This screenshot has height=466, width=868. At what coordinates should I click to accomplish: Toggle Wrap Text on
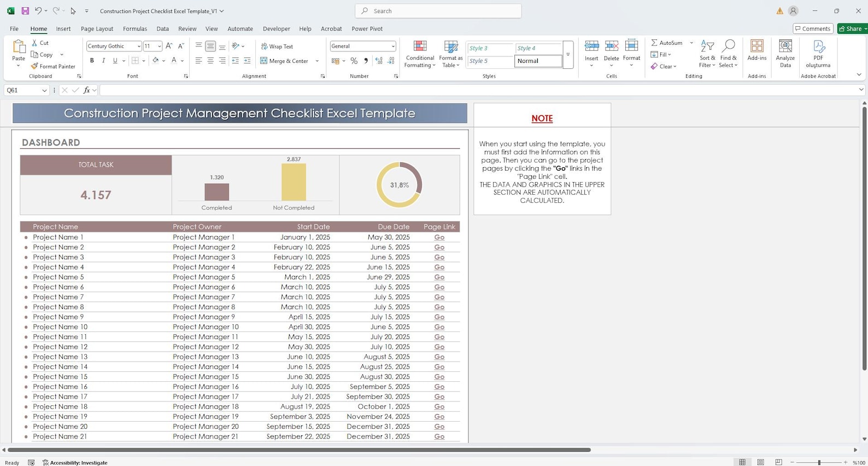(x=277, y=46)
